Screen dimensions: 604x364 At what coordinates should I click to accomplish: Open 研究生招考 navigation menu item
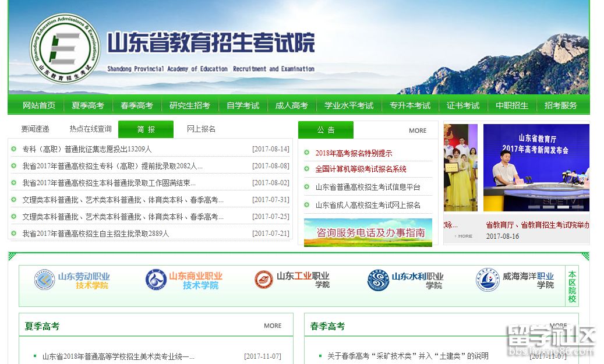(190, 105)
